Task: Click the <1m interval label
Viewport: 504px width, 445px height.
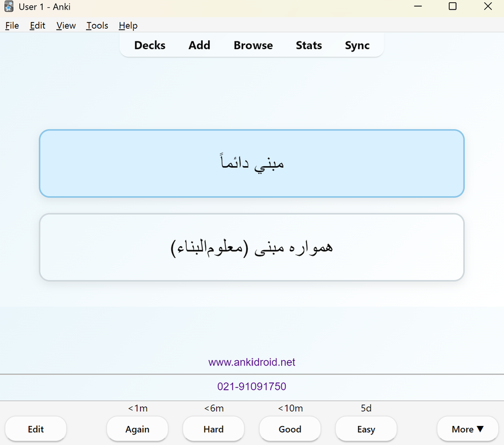Action: (138, 408)
